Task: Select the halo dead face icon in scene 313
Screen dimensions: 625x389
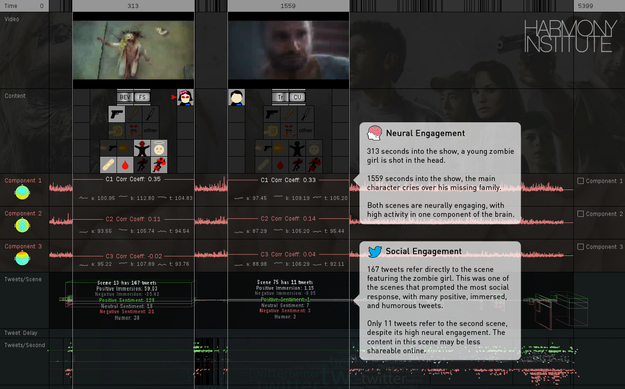Action: coord(159,148)
